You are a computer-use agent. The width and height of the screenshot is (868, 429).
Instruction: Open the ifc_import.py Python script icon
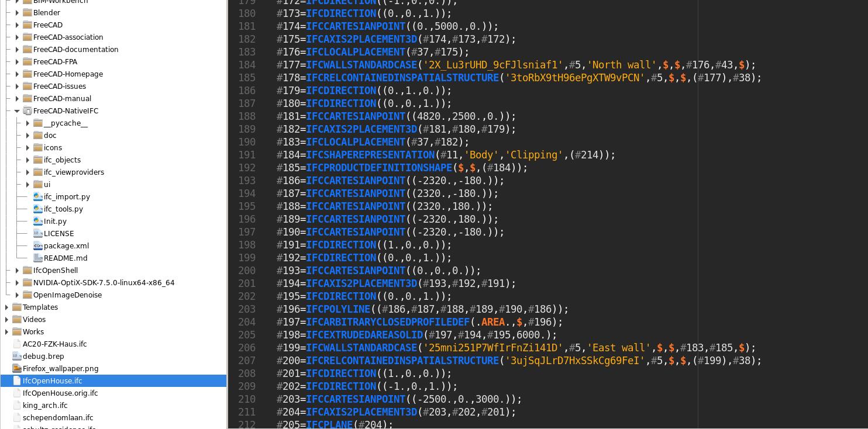(x=38, y=197)
